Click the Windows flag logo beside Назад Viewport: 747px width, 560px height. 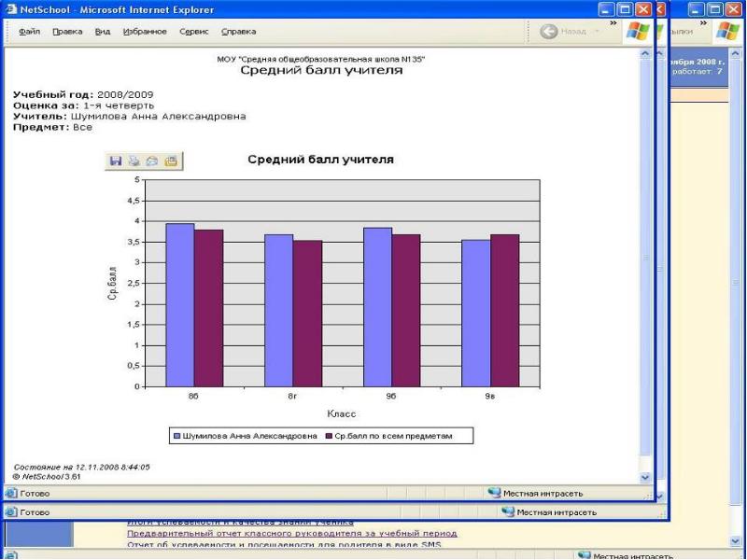click(x=638, y=31)
